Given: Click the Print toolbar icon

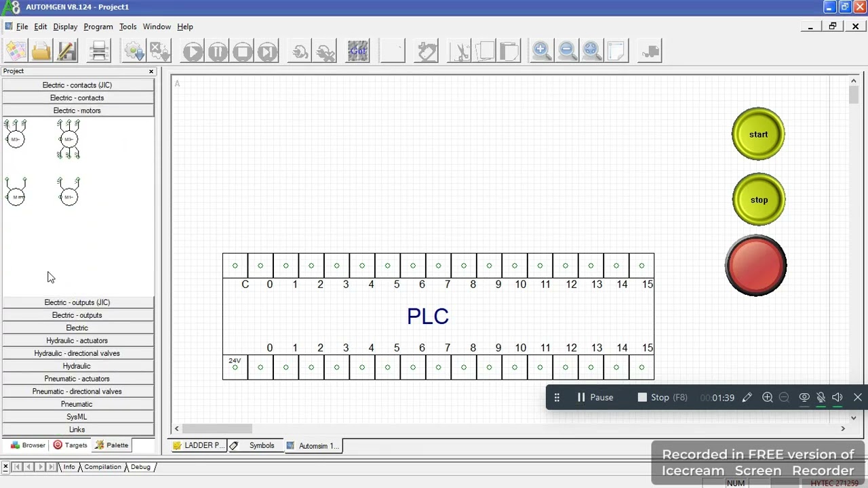Looking at the screenshot, I should [x=99, y=52].
